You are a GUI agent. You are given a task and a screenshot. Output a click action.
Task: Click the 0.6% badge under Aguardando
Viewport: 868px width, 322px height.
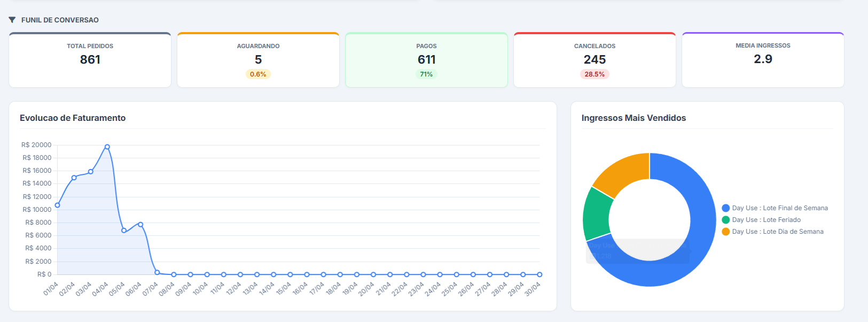pos(258,74)
